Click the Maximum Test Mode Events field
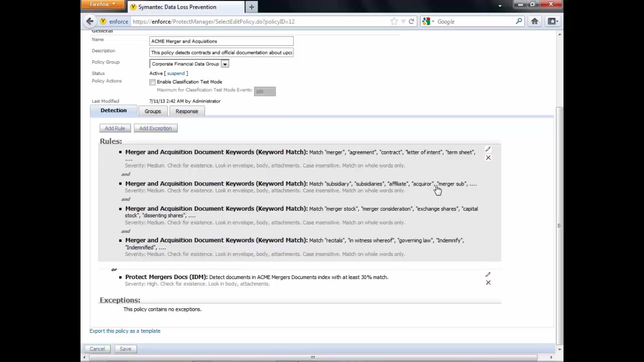This screenshot has height=362, width=644. point(265,91)
